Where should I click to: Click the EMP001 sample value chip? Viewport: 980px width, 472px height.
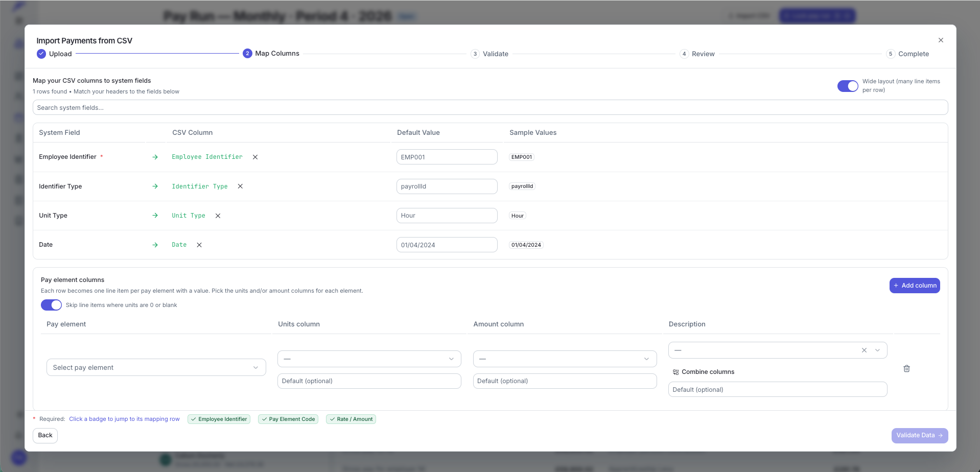point(522,157)
